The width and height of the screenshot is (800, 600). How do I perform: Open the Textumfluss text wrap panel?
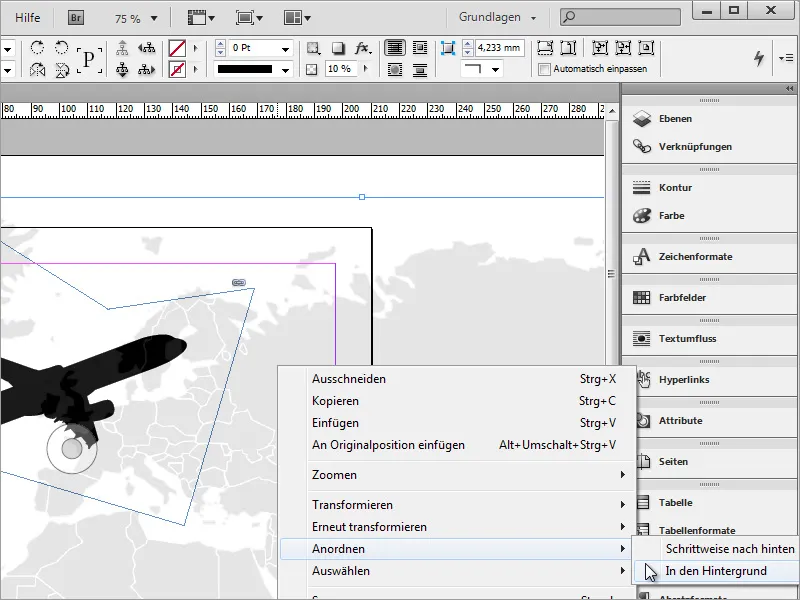click(x=687, y=338)
